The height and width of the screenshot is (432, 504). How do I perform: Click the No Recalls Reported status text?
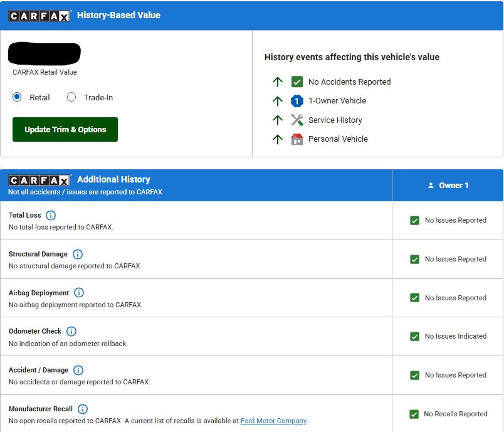pyautogui.click(x=456, y=414)
